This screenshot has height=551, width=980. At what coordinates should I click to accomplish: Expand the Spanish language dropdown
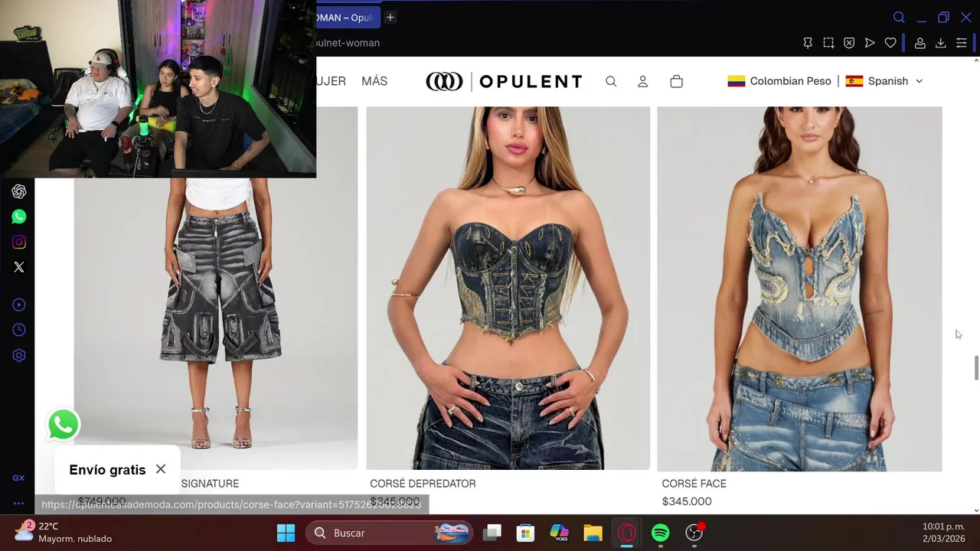884,81
